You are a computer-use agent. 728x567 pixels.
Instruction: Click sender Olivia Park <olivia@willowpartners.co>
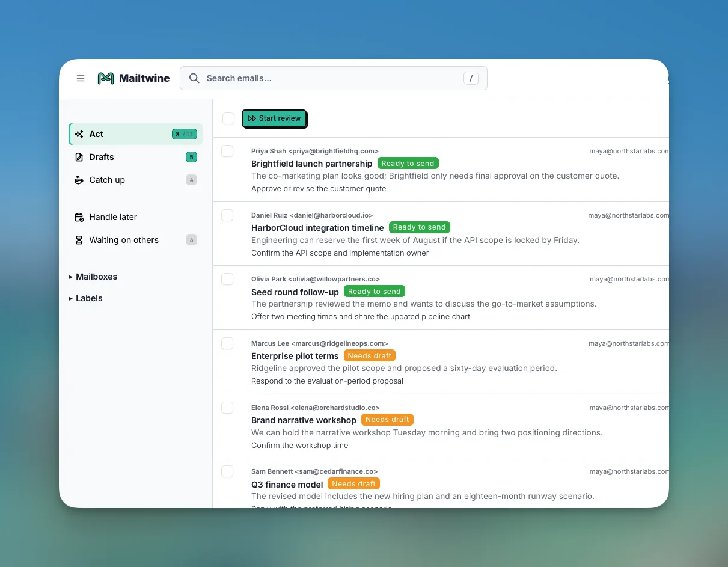pyautogui.click(x=316, y=279)
